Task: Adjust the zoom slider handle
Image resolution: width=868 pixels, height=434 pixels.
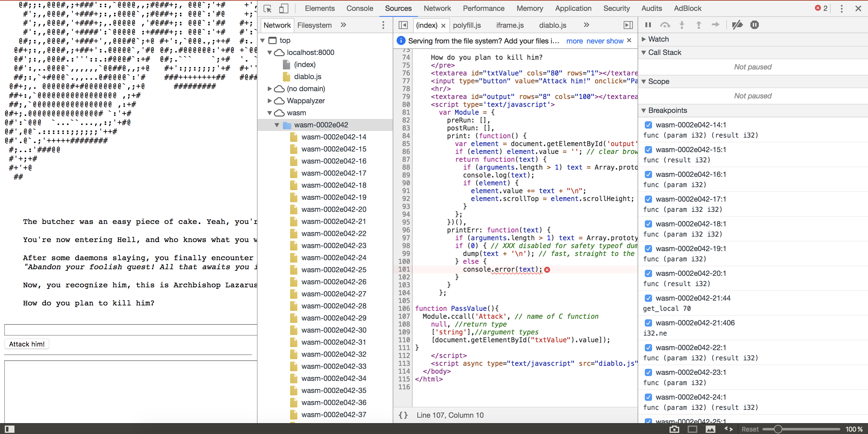Action: [778, 429]
